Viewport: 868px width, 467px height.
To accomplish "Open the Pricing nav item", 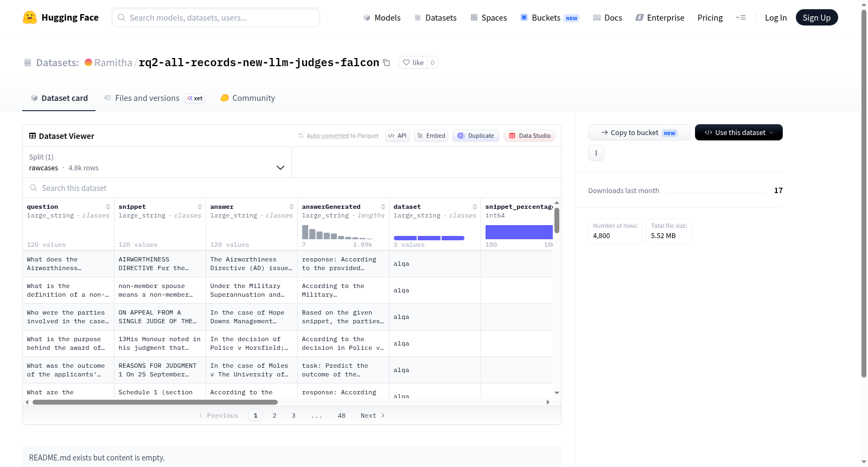I will (x=710, y=17).
